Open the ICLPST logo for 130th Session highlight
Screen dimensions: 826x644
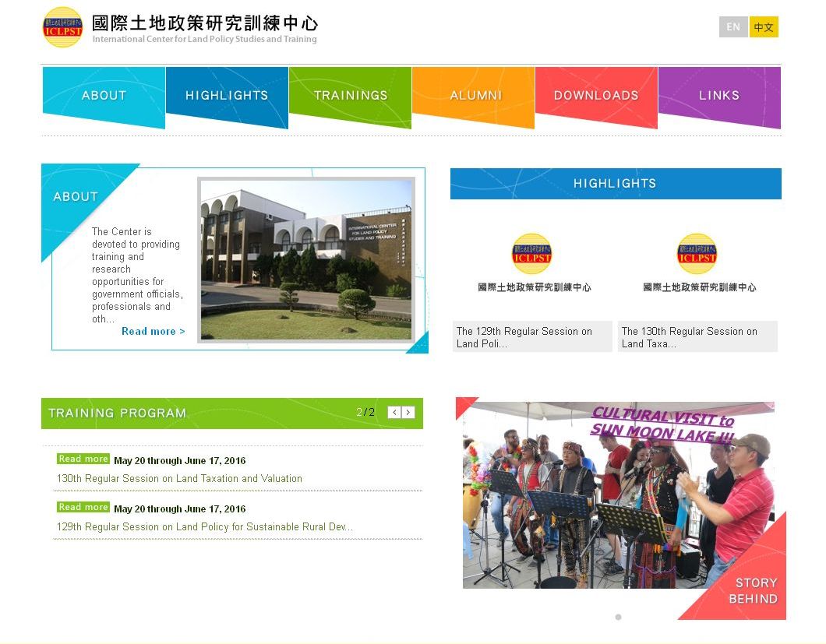pyautogui.click(x=697, y=254)
